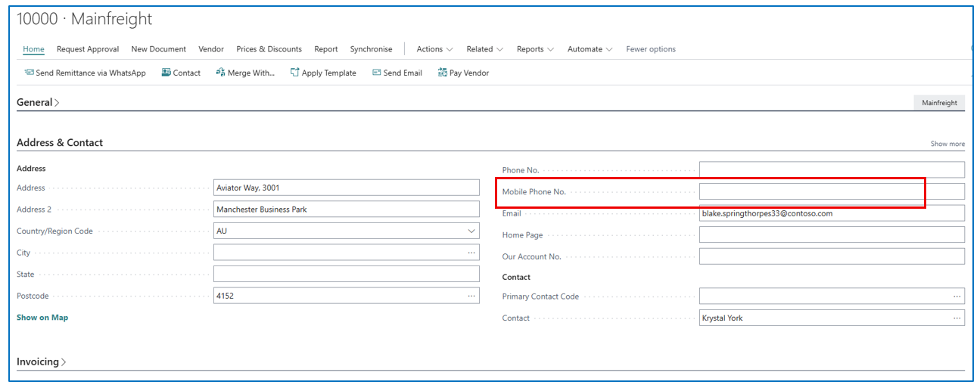Click the Apply Template icon
Screen dimensions: 980x388
coord(295,73)
